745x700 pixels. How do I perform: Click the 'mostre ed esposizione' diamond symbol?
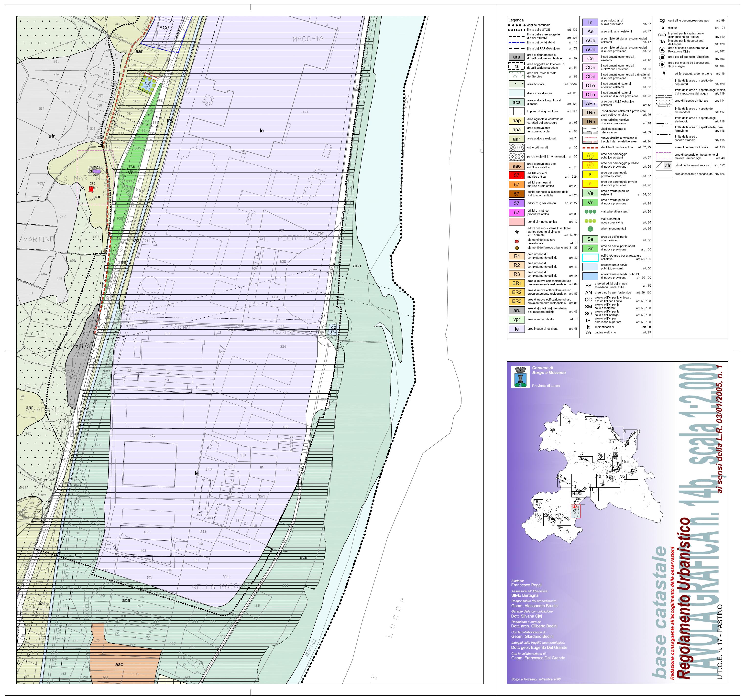662,65
